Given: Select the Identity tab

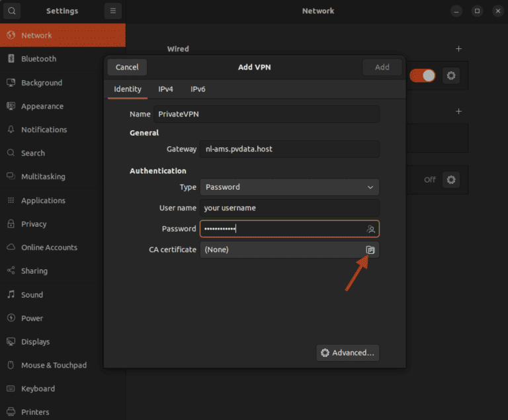Looking at the screenshot, I should (x=128, y=89).
